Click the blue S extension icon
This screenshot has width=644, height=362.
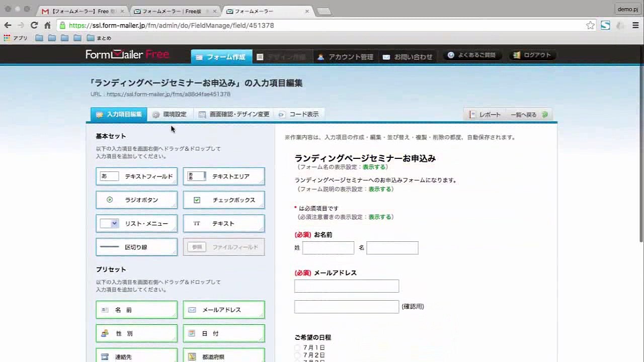(x=605, y=25)
